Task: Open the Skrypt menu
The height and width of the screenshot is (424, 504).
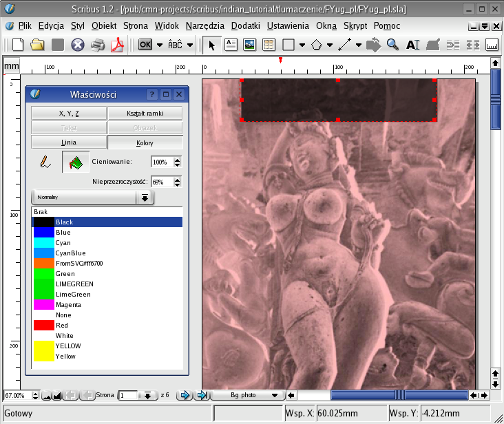Action: click(355, 25)
